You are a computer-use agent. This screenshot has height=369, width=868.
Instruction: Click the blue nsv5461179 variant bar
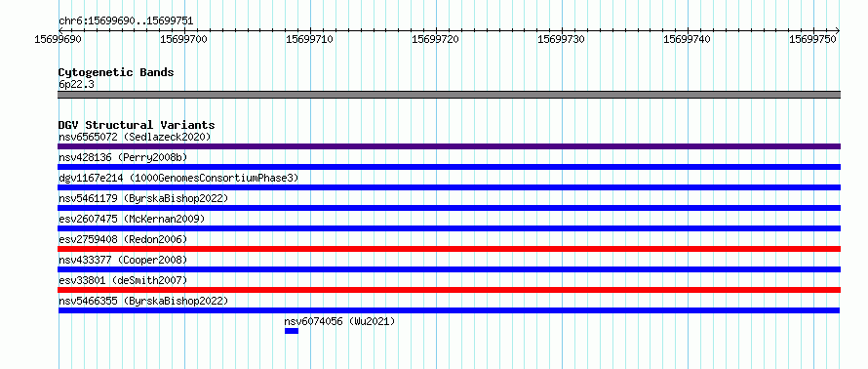[449, 208]
